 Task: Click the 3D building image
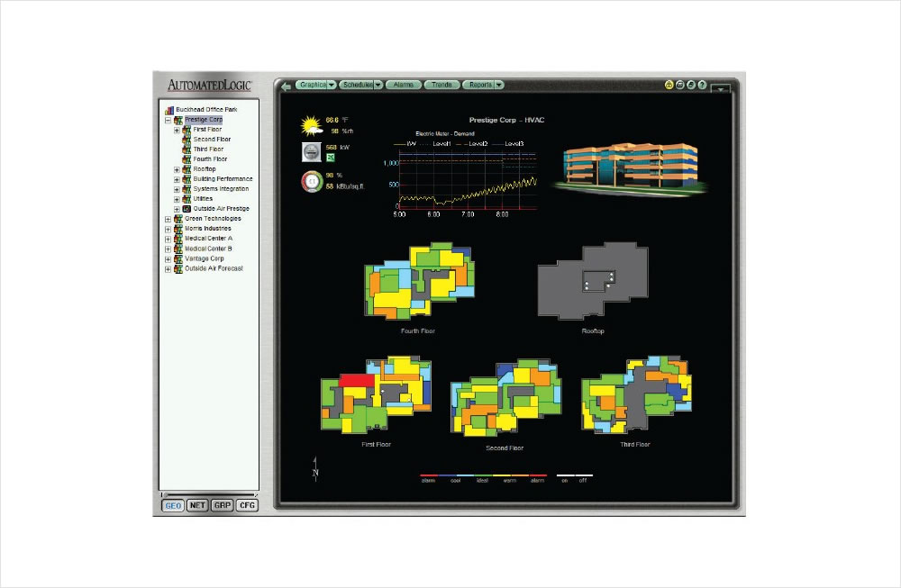(x=630, y=168)
